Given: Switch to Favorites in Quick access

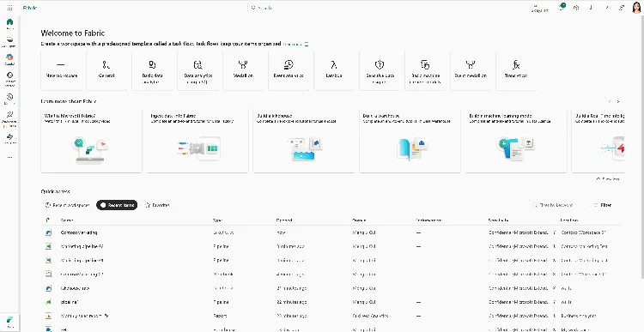Looking at the screenshot, I should pyautogui.click(x=157, y=205).
